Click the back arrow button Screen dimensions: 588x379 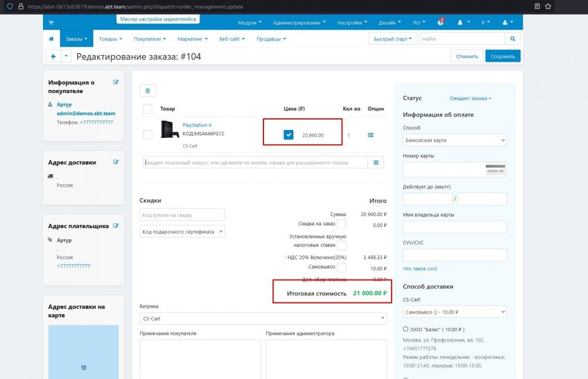tap(53, 56)
